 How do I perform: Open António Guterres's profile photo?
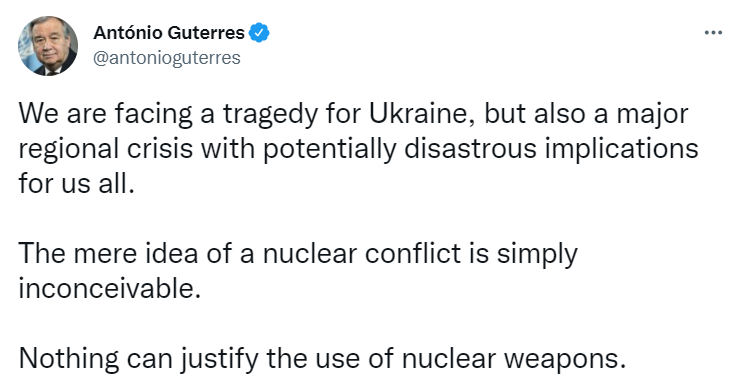coord(48,46)
